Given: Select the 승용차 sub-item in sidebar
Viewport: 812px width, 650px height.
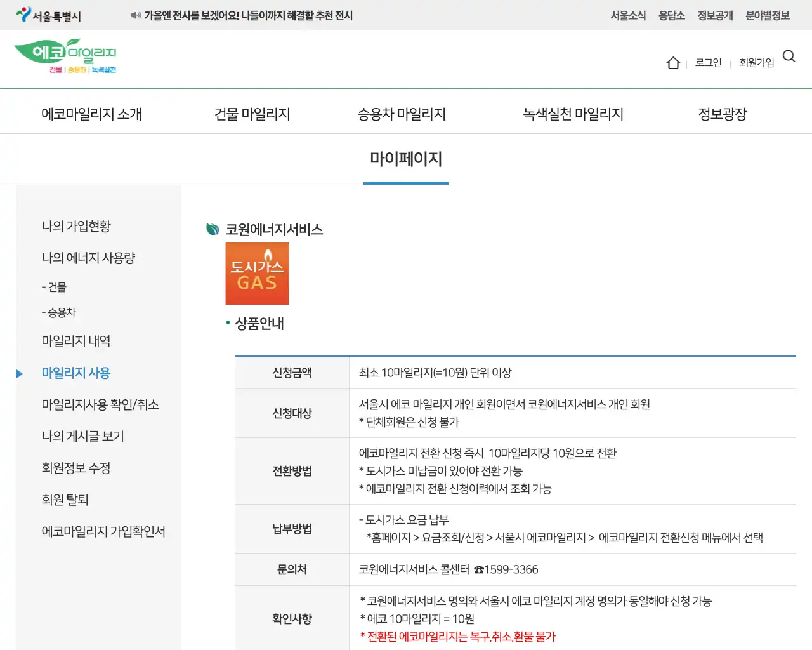Looking at the screenshot, I should (x=58, y=312).
